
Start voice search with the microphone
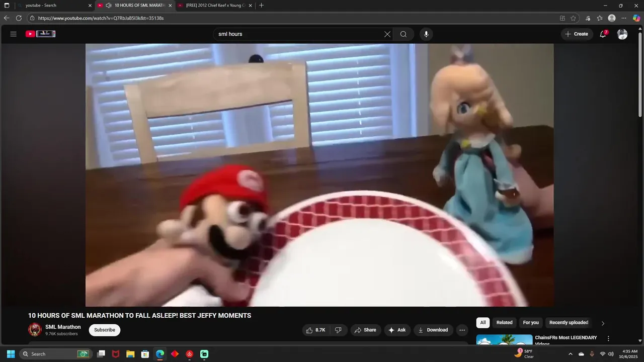(x=426, y=34)
